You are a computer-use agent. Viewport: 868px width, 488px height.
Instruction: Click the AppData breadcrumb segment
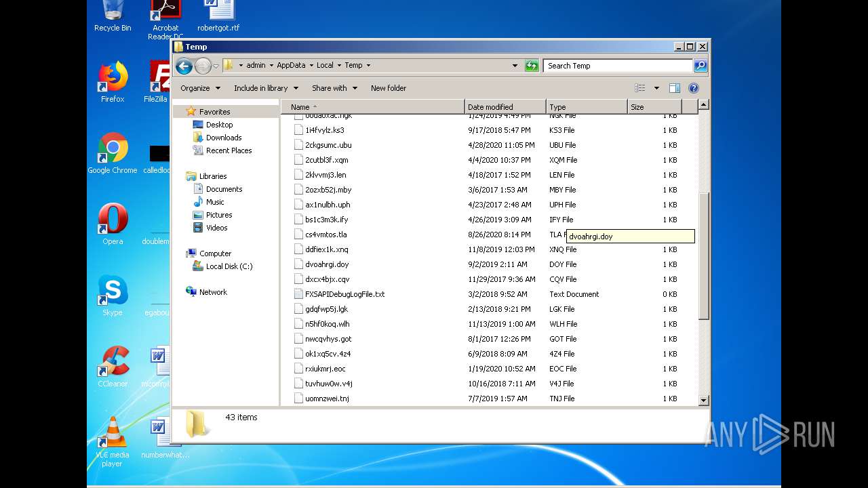point(291,66)
